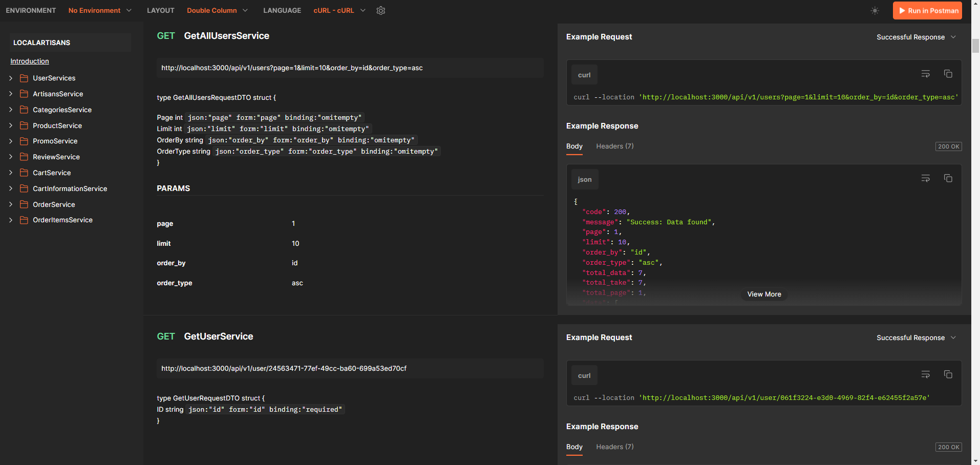This screenshot has width=980, height=465.
Task: Click the ProductService folder icon
Action: 24,125
